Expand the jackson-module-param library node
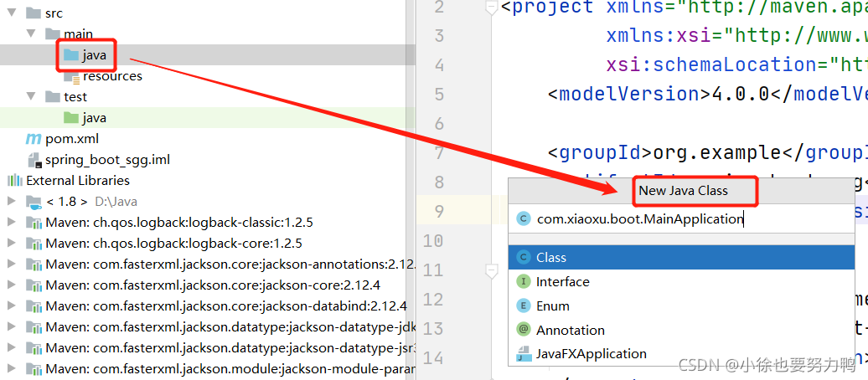The width and height of the screenshot is (868, 380). coord(12,369)
